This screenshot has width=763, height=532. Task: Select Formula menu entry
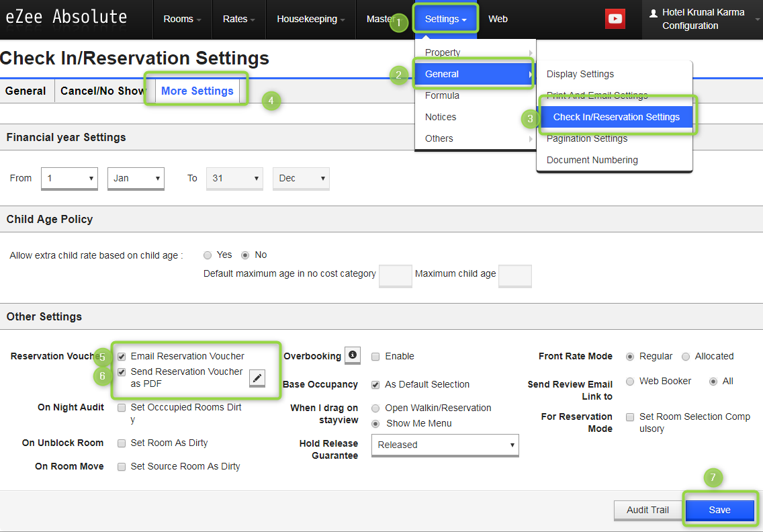click(x=476, y=95)
